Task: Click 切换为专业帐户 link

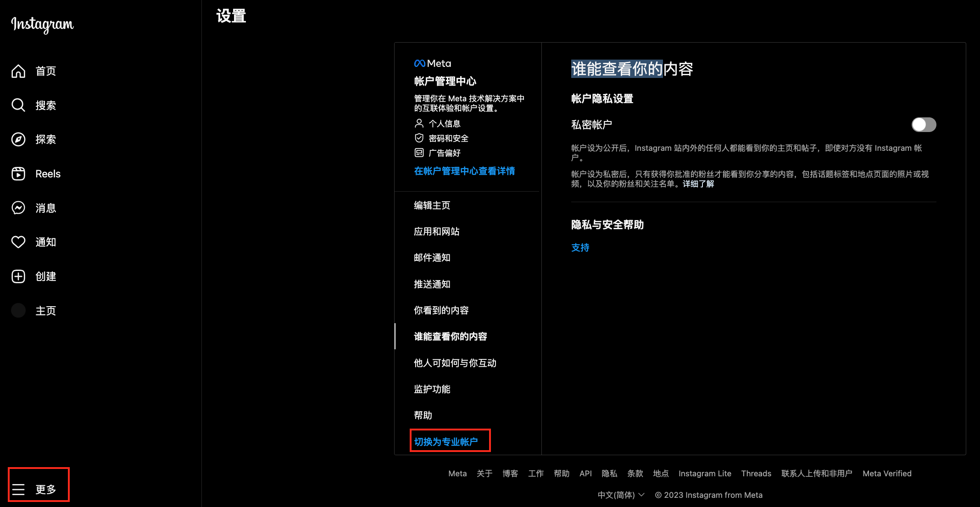Action: click(x=446, y=442)
